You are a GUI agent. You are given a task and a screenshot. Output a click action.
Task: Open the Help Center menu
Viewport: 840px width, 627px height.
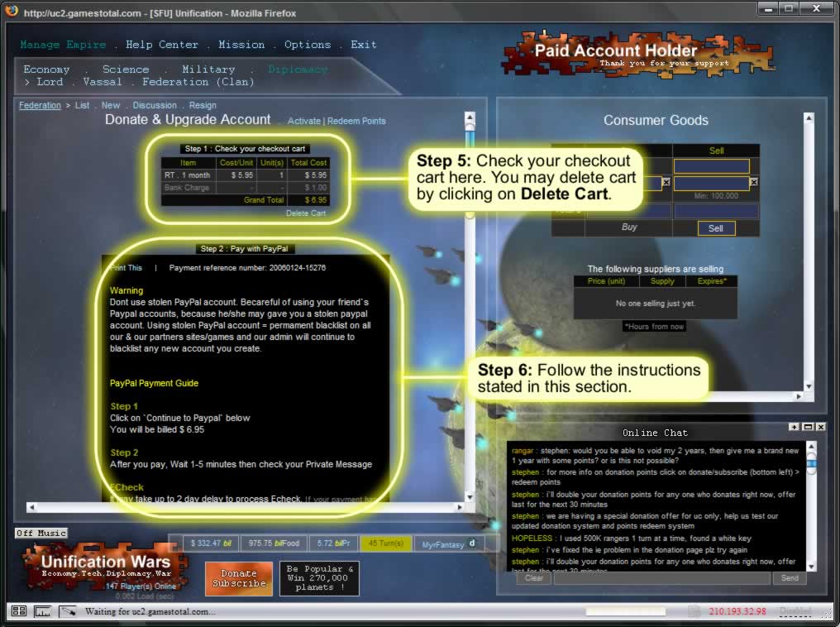click(162, 45)
